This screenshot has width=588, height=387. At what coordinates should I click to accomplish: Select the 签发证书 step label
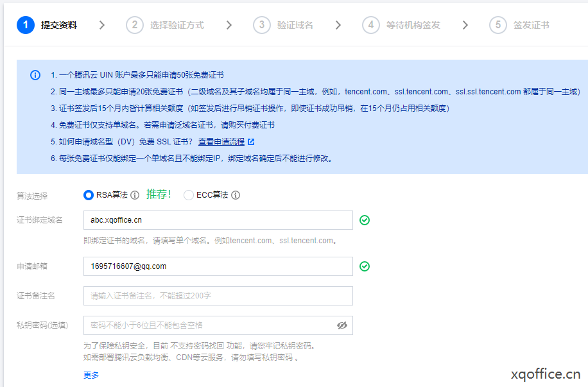pyautogui.click(x=532, y=25)
